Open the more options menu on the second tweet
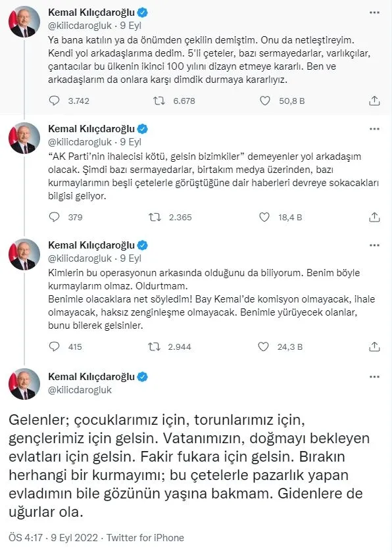This screenshot has width=392, height=553. point(375,129)
